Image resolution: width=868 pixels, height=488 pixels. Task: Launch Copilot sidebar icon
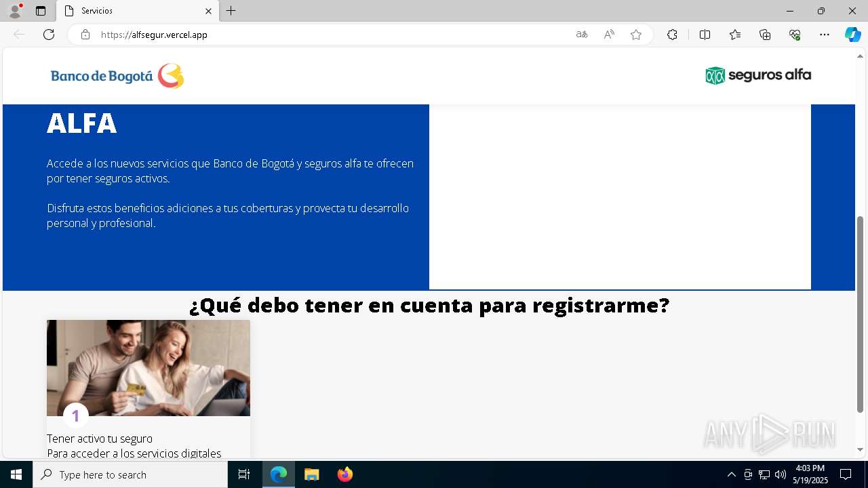click(852, 35)
